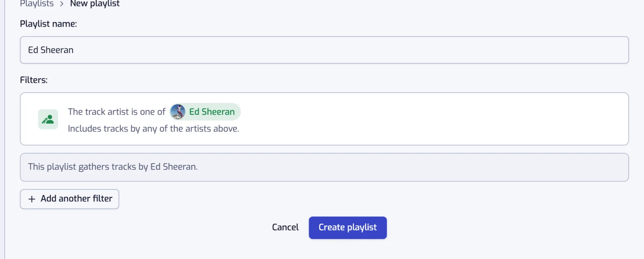Image resolution: width=644 pixels, height=259 pixels.
Task: Click the New playlist breadcrumb
Action: (x=95, y=4)
